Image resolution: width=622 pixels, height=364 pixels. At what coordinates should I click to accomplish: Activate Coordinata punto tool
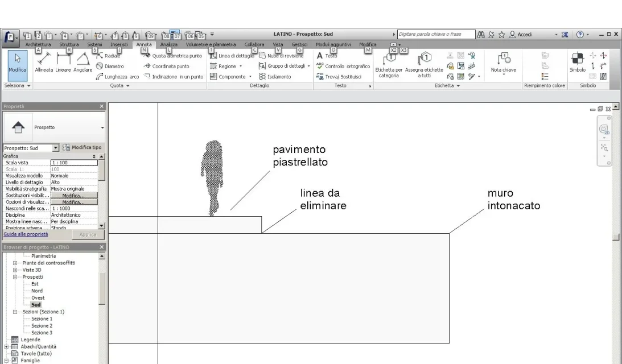[x=166, y=66]
